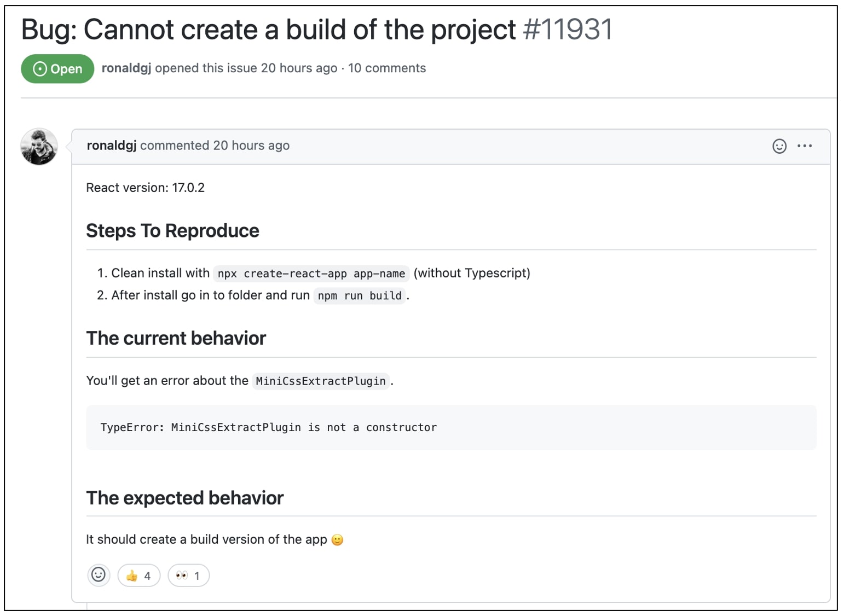Toggle the thumbs up reaction count of 4
The height and width of the screenshot is (616, 844).
point(138,575)
